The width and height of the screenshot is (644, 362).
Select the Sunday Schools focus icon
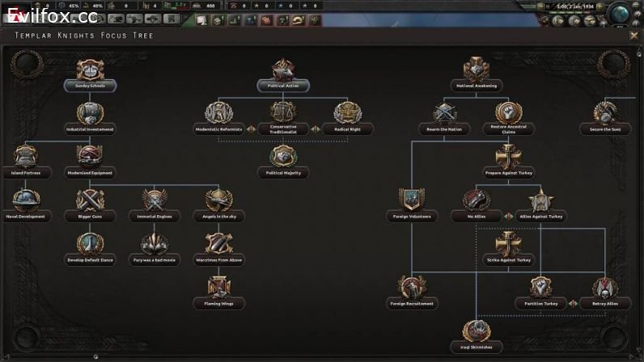point(90,69)
